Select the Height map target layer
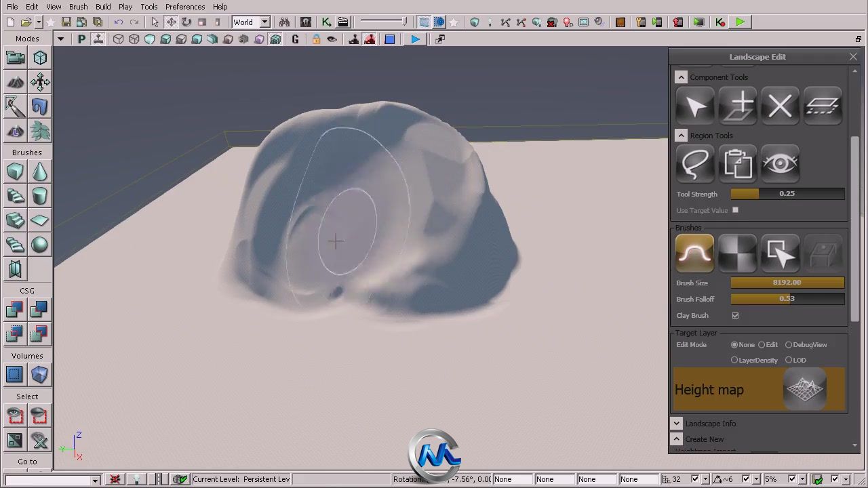This screenshot has width=868, height=488. [x=759, y=390]
